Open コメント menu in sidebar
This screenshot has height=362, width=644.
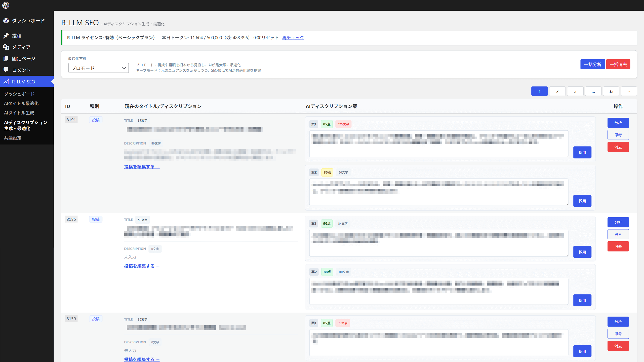(27, 70)
